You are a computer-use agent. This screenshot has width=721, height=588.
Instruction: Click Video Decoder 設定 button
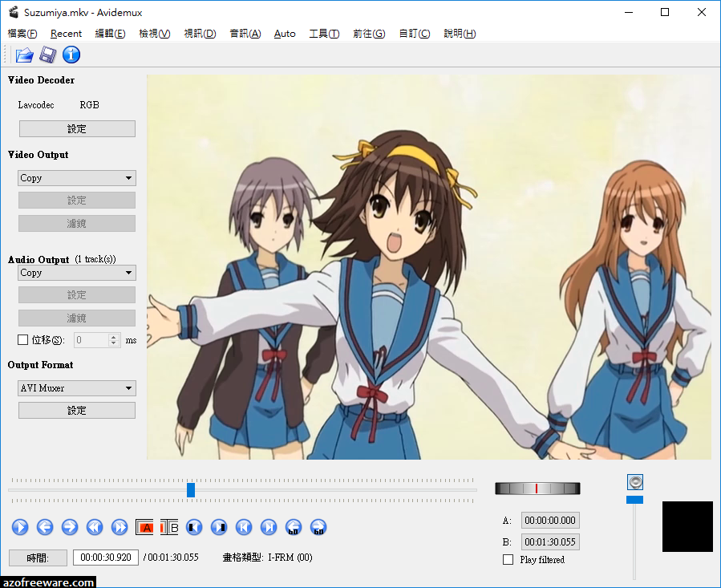pos(77,129)
